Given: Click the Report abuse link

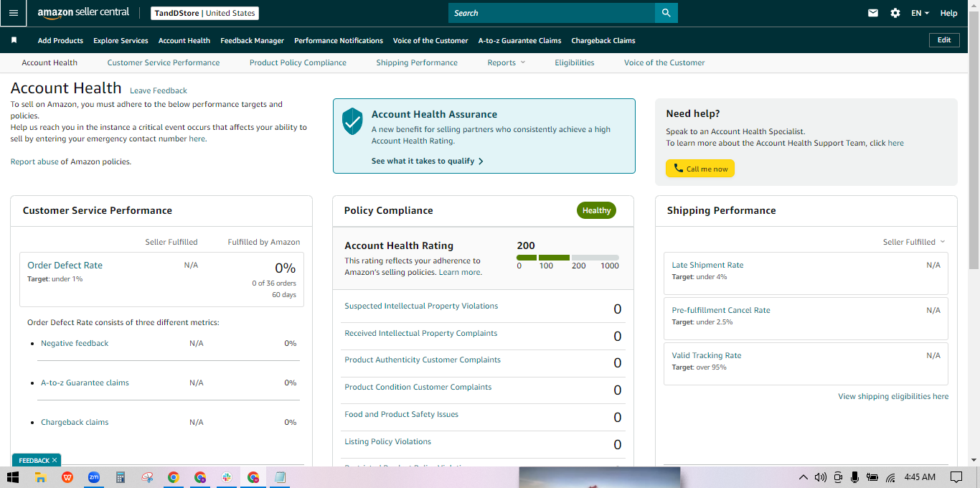Looking at the screenshot, I should [x=34, y=161].
